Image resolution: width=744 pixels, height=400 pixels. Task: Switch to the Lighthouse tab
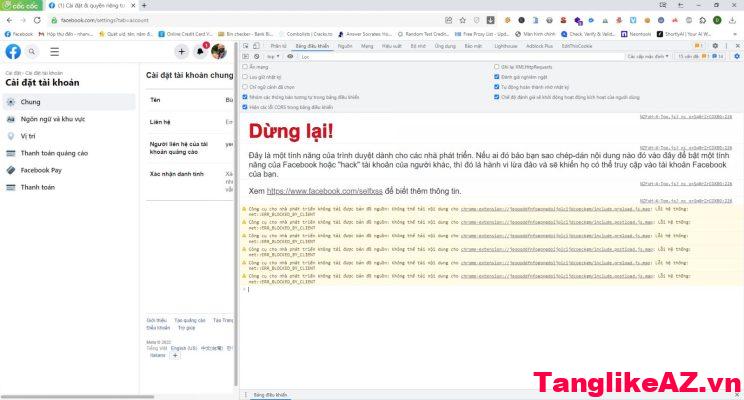[506, 46]
